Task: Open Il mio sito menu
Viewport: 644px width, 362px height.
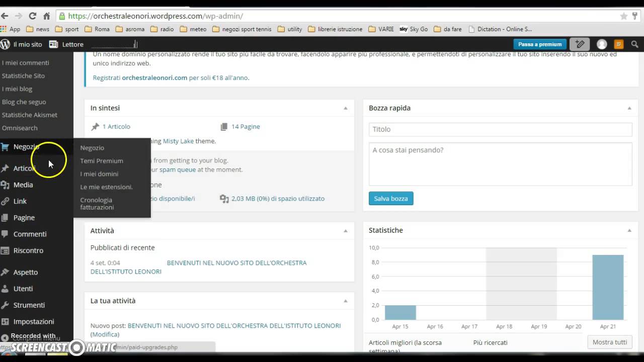Action: (28, 44)
